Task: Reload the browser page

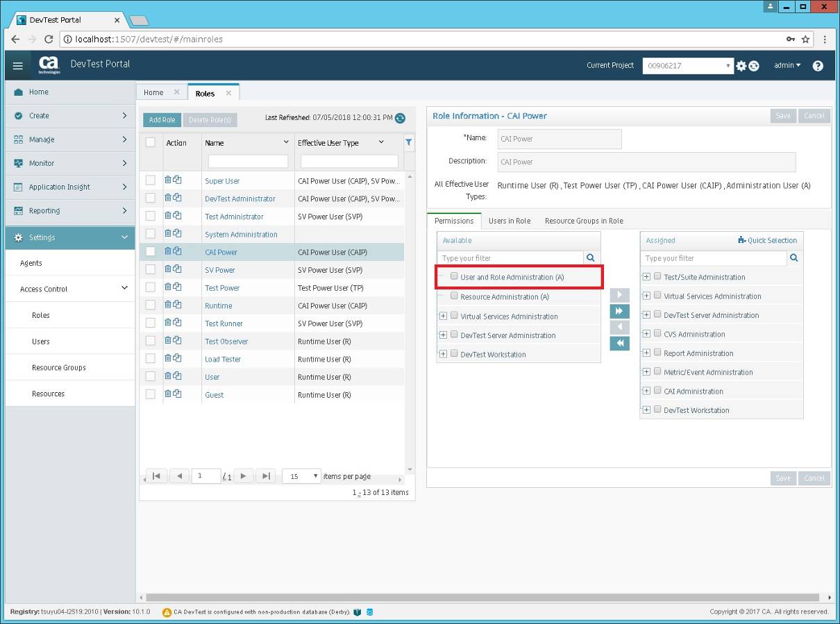Action: pyautogui.click(x=49, y=40)
